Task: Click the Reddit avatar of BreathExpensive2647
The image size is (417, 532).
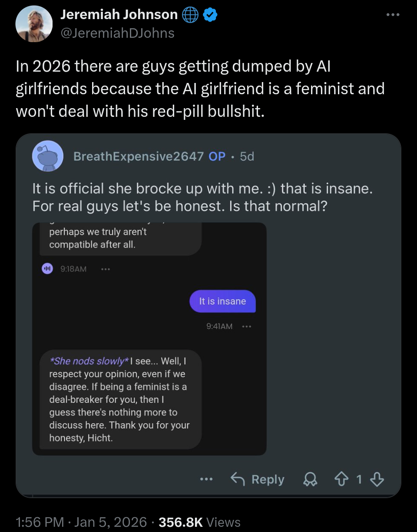Action: 48,156
